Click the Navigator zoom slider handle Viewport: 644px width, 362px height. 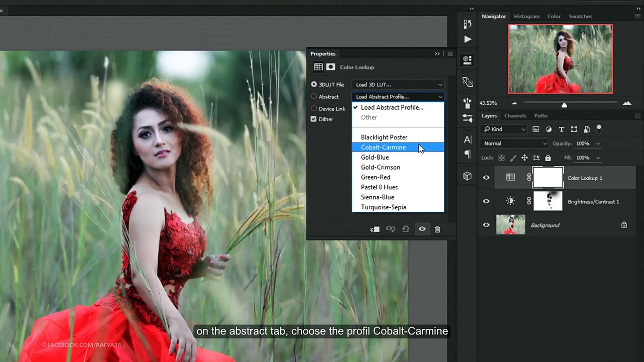coord(564,105)
